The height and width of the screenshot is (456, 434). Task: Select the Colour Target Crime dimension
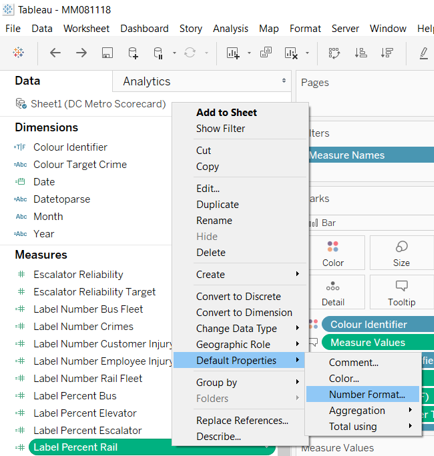point(80,164)
